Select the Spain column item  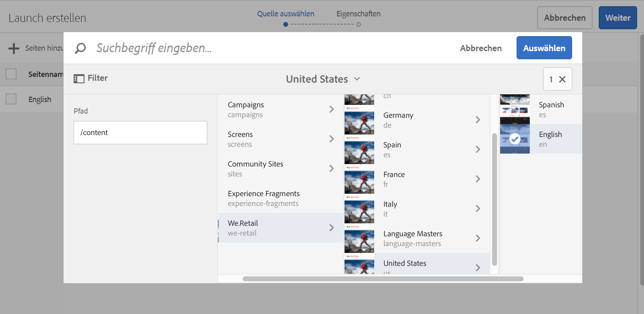click(x=417, y=150)
